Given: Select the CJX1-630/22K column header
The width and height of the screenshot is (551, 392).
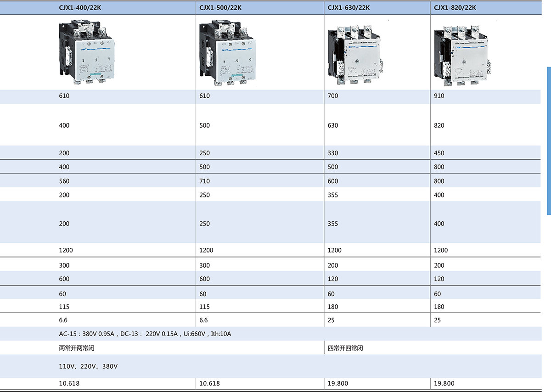Looking at the screenshot, I should (x=349, y=7).
